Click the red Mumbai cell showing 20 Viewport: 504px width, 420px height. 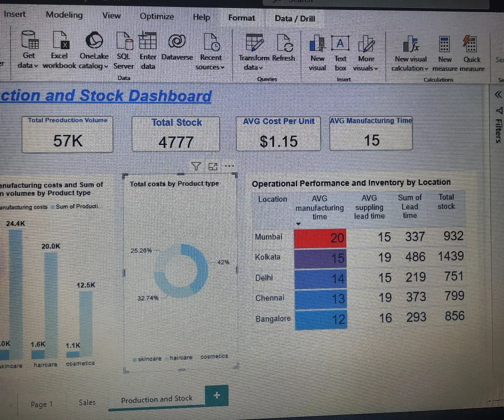tap(320, 238)
